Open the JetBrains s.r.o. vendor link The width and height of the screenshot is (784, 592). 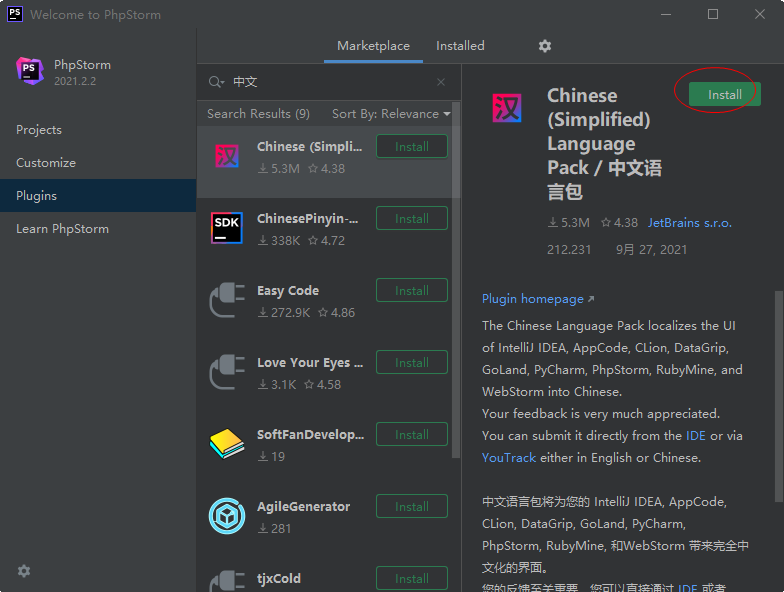690,223
